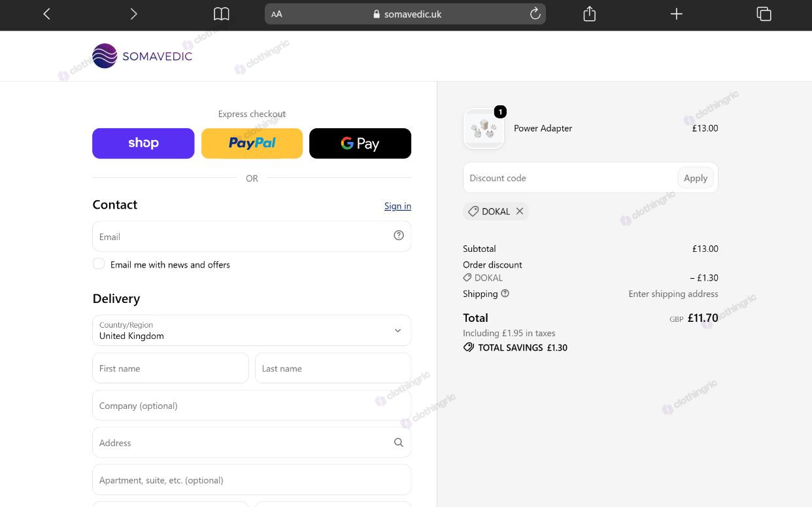Click the Enter shipping address text
This screenshot has width=812, height=507.
tap(673, 294)
